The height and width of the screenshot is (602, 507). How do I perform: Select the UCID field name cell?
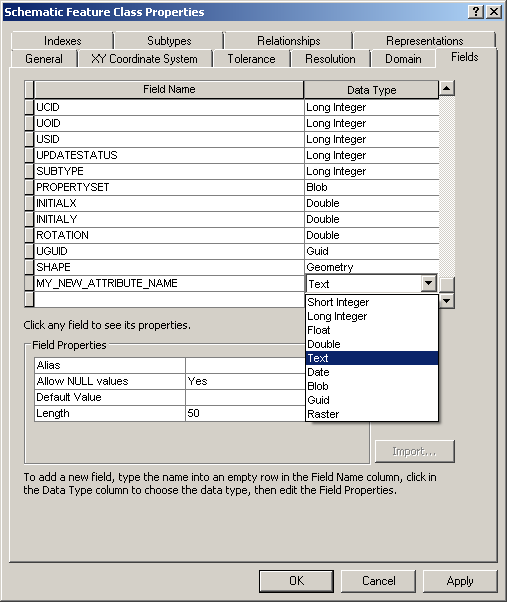point(169,107)
